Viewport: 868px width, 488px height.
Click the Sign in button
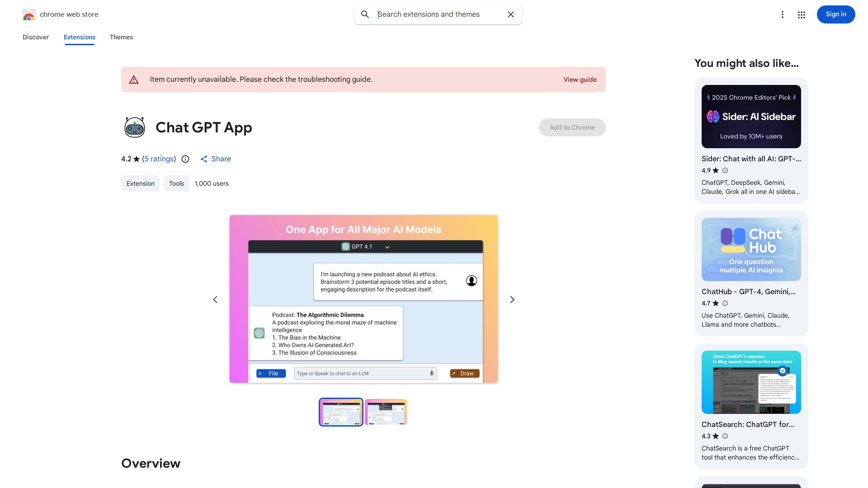[835, 14]
